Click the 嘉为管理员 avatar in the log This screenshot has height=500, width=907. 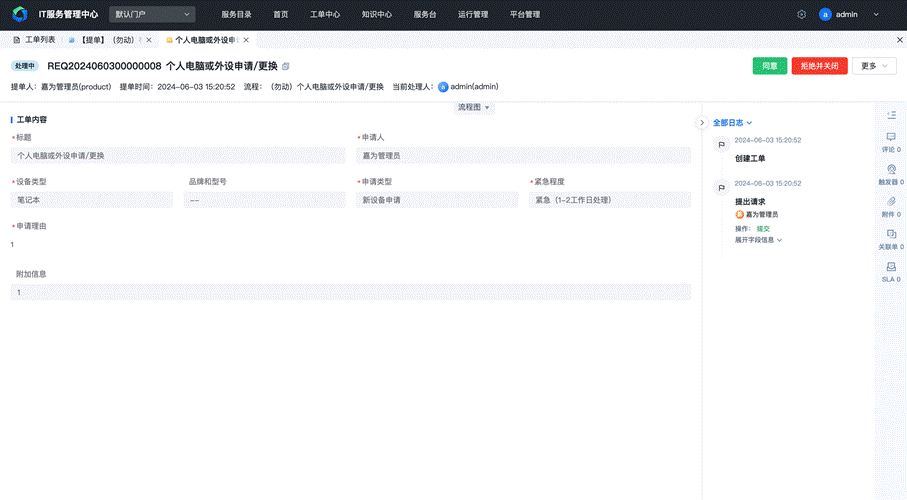(x=739, y=215)
